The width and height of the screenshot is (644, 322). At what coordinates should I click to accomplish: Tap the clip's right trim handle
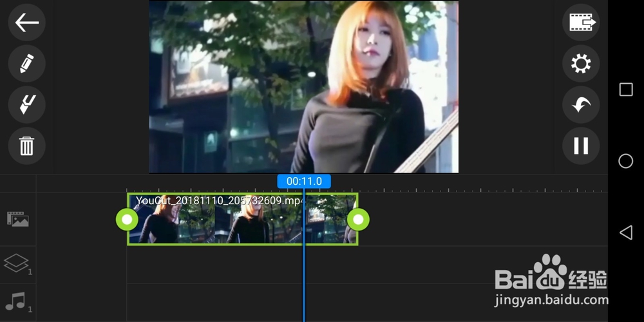(358, 220)
